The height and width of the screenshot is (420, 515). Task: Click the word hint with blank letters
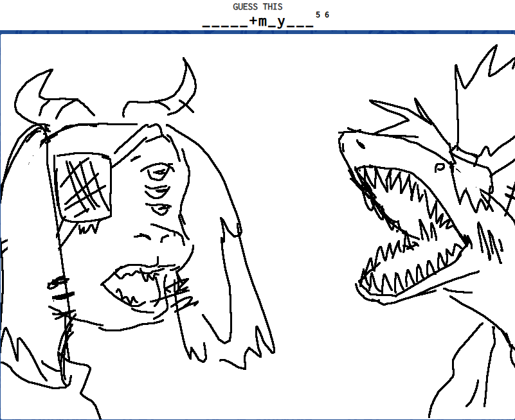[x=258, y=22]
